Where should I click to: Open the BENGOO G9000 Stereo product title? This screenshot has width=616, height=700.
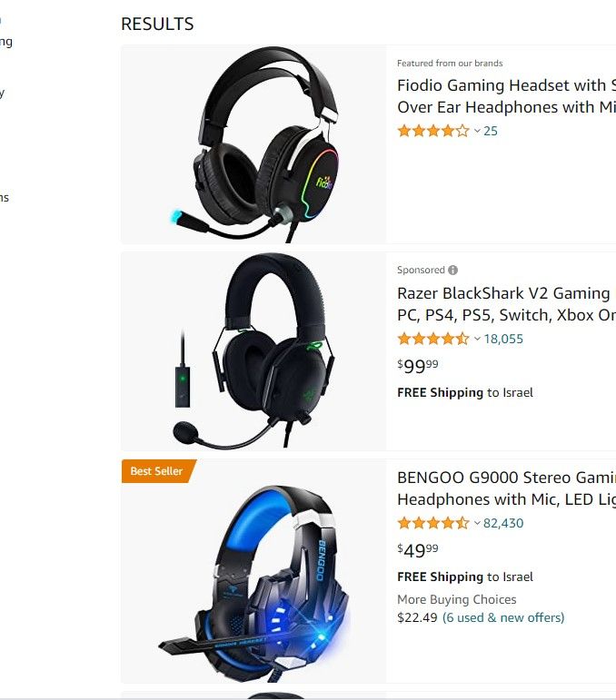507,488
